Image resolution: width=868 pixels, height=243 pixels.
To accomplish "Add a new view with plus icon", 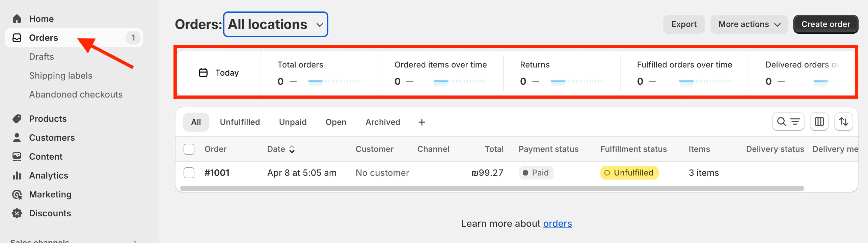I will tap(422, 122).
